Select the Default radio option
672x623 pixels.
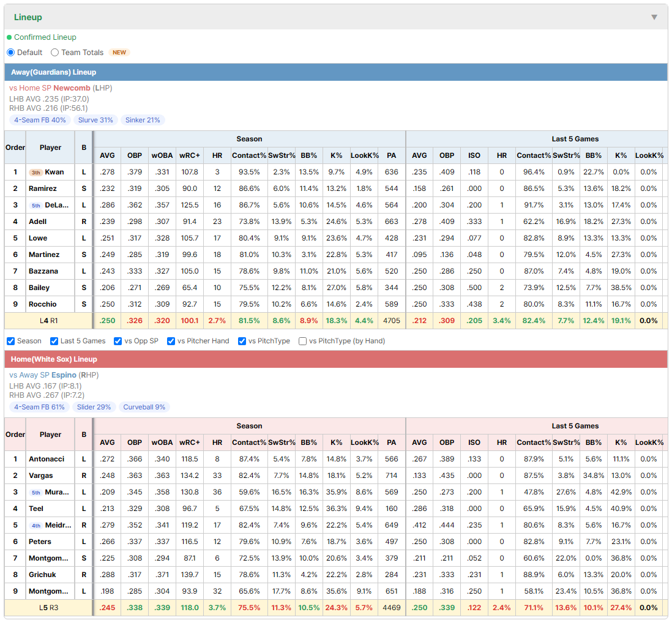click(x=11, y=52)
